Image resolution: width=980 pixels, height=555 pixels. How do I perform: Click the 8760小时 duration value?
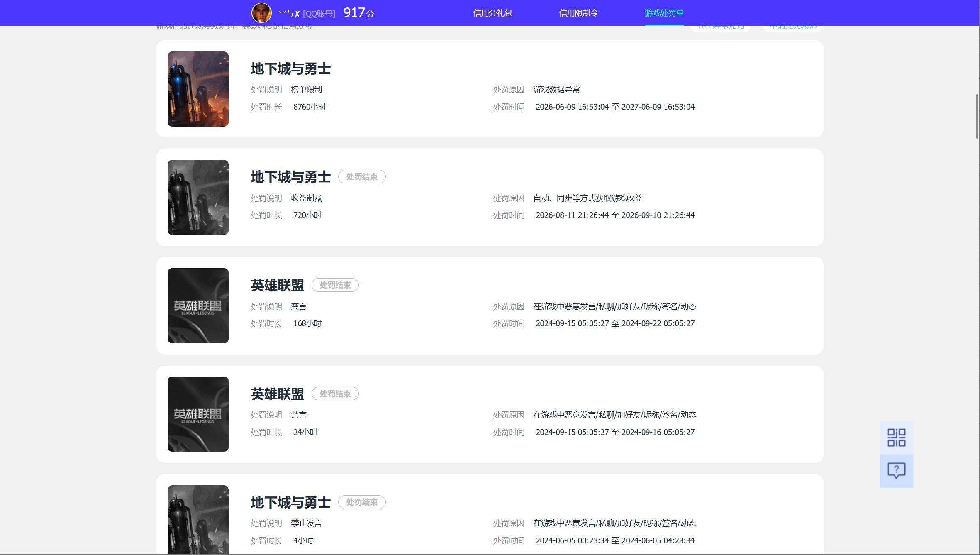(x=310, y=107)
